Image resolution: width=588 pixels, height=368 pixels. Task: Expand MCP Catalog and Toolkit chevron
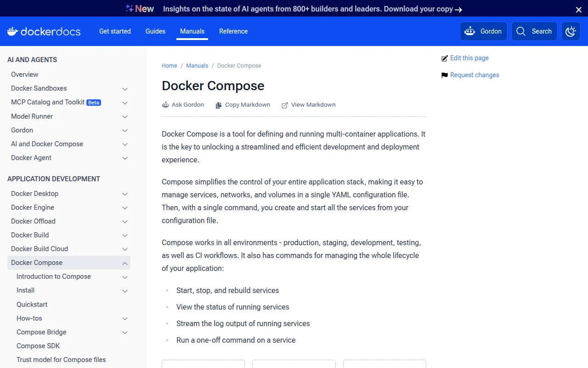click(x=125, y=103)
